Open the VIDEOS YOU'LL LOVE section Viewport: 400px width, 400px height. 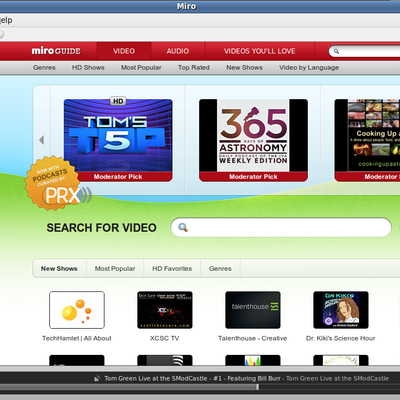(260, 51)
